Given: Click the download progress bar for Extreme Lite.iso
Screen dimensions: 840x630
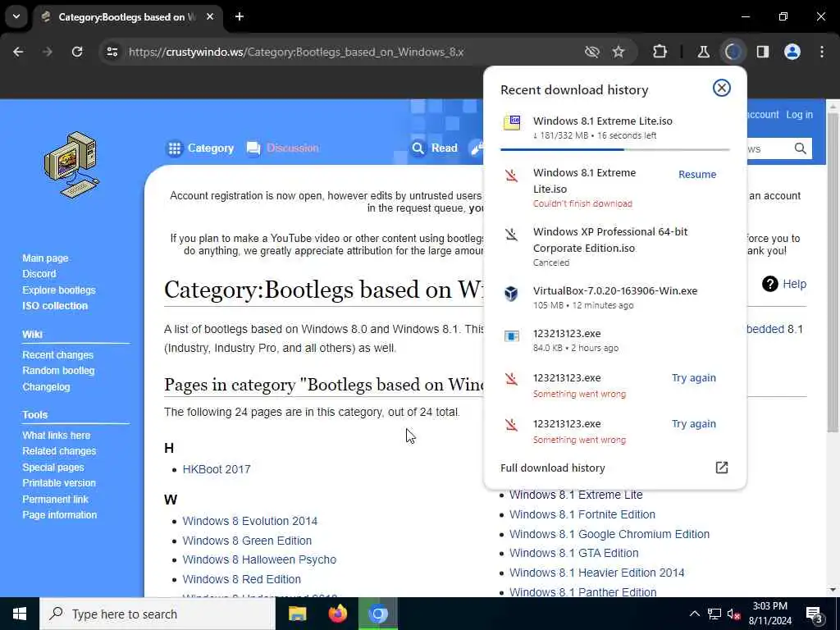Looking at the screenshot, I should coord(614,149).
